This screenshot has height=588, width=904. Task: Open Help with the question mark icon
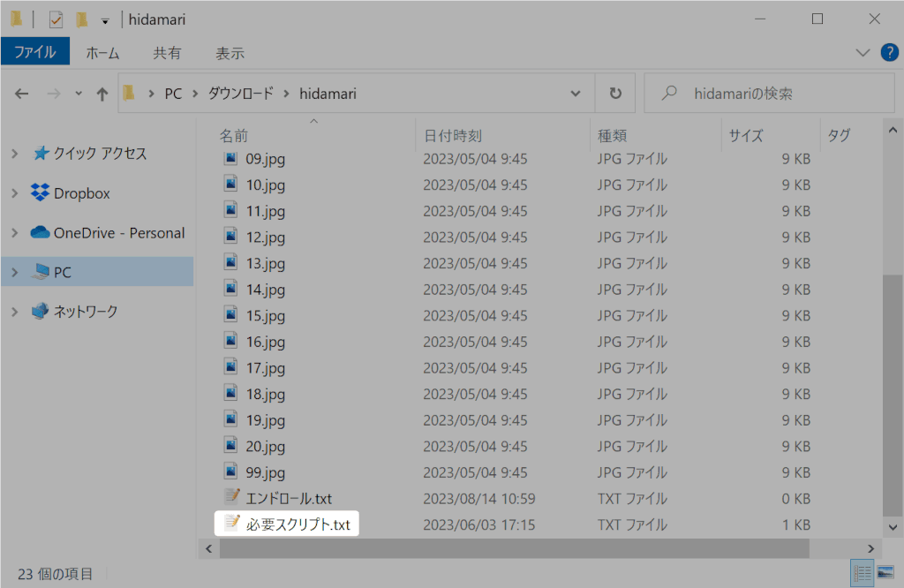pyautogui.click(x=888, y=52)
